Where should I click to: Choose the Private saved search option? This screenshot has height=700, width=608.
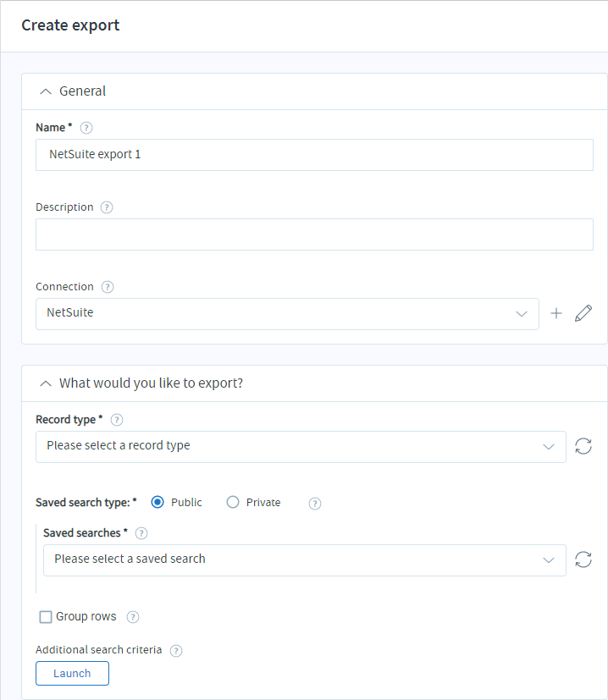(x=233, y=502)
